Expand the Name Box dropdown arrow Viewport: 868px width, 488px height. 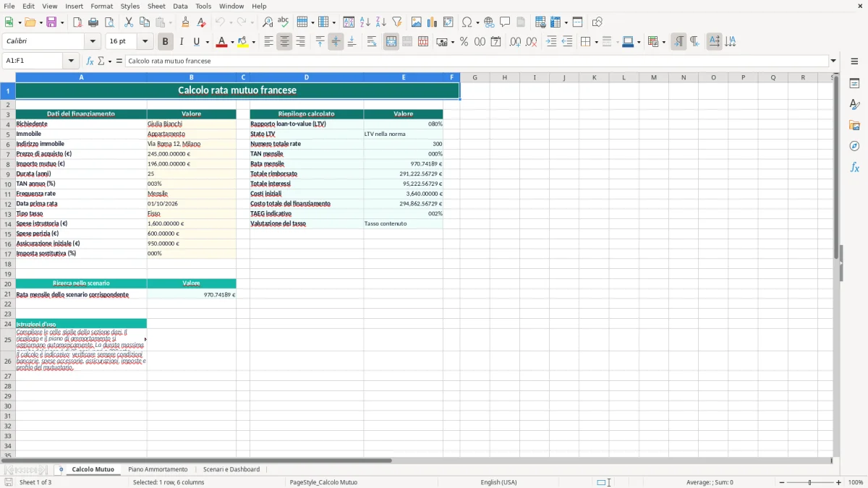click(x=71, y=61)
